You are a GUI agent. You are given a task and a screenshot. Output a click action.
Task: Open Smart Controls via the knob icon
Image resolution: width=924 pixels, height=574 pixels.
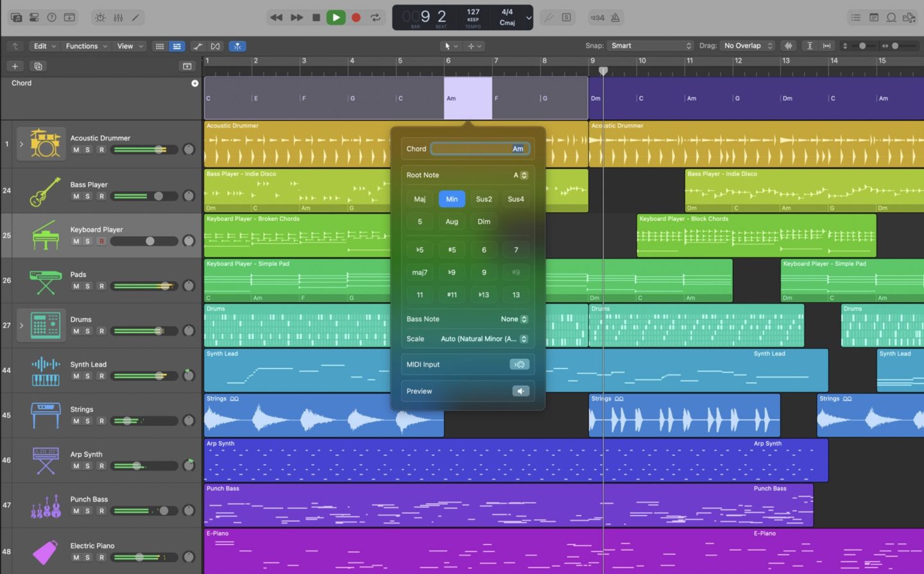point(100,17)
